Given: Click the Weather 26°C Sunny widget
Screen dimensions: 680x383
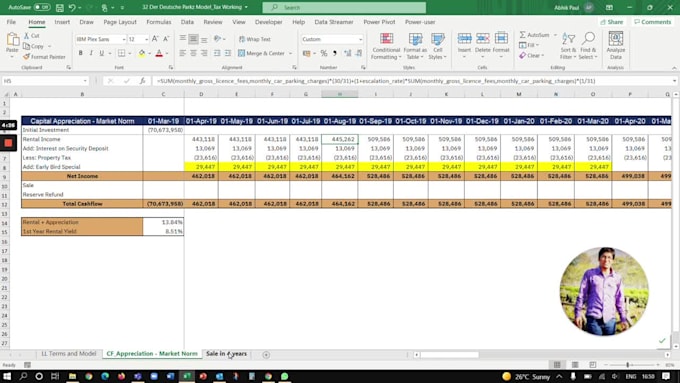Looking at the screenshot, I should coord(525,376).
